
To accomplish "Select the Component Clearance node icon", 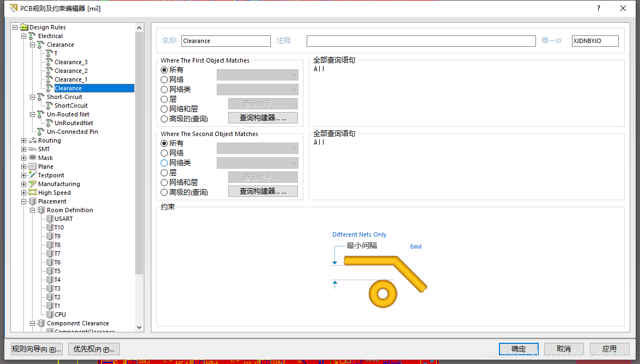I will (40, 323).
